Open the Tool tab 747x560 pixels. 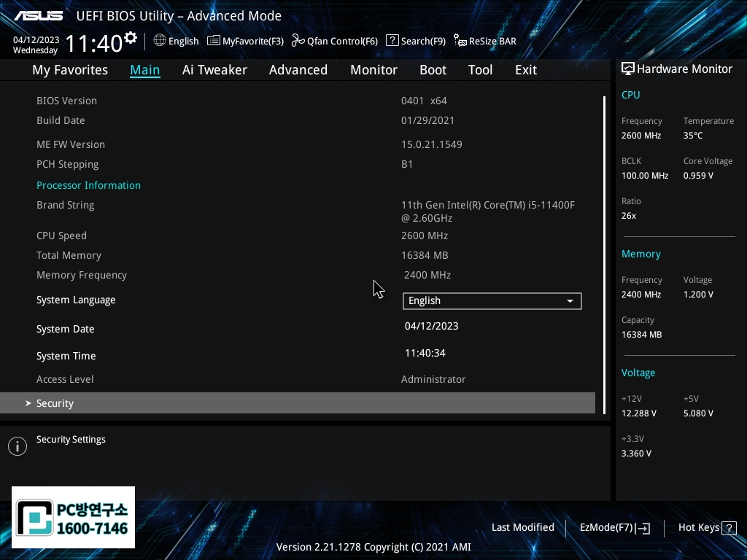click(x=480, y=70)
